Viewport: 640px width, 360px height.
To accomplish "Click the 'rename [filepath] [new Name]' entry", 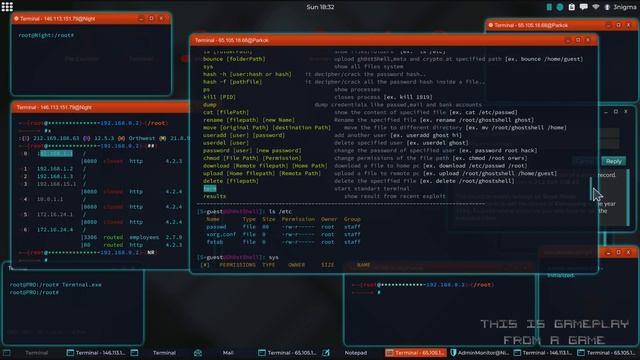I will coord(249,120).
